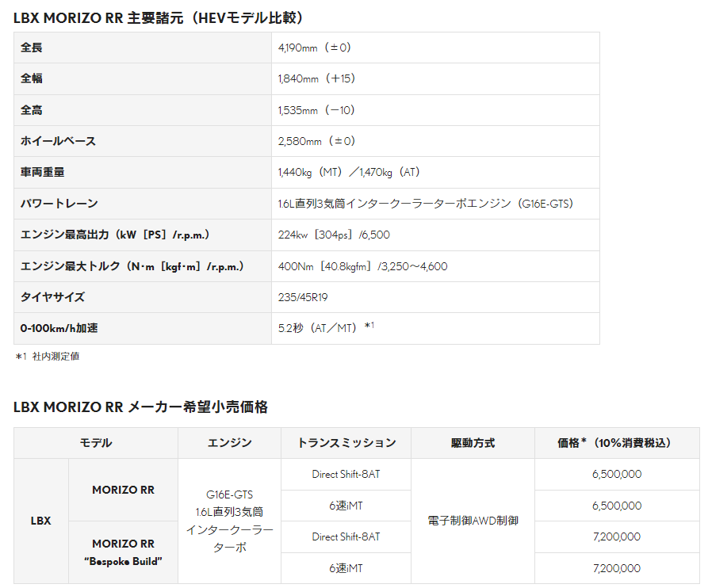Click the *1 社内測定値 footnote

pyautogui.click(x=48, y=357)
